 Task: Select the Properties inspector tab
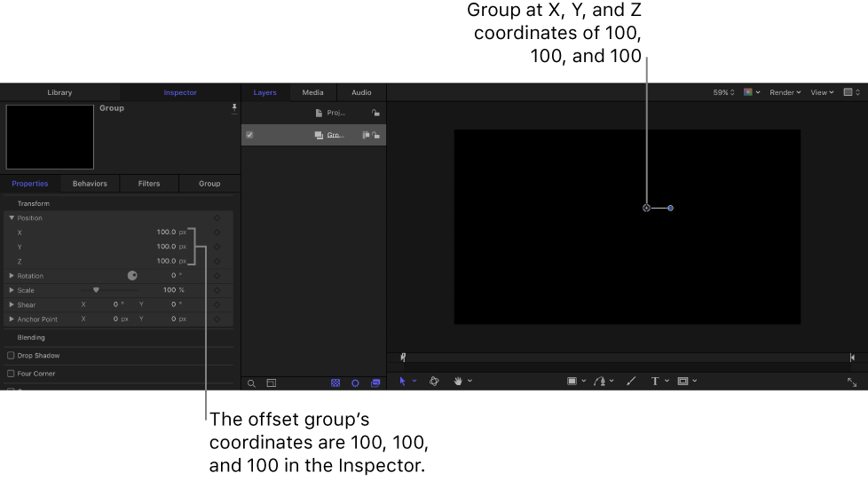30,183
